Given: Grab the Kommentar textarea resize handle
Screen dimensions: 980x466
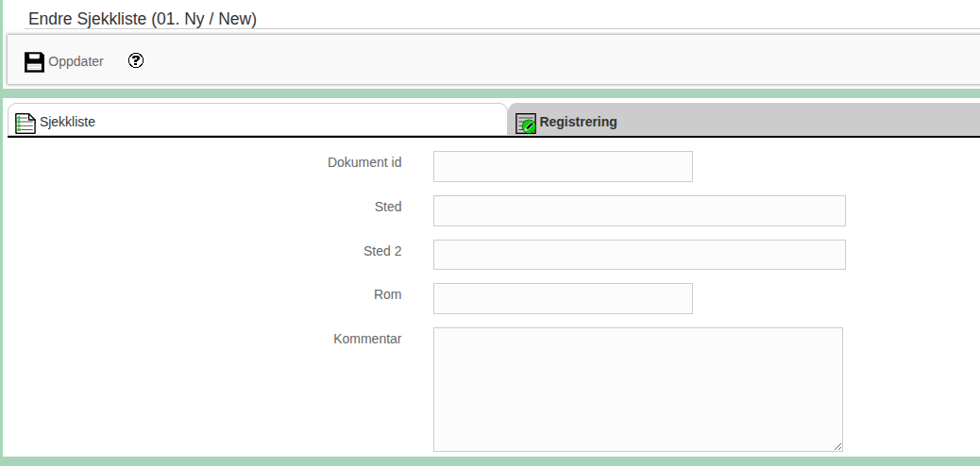Looking at the screenshot, I should pos(836,445).
